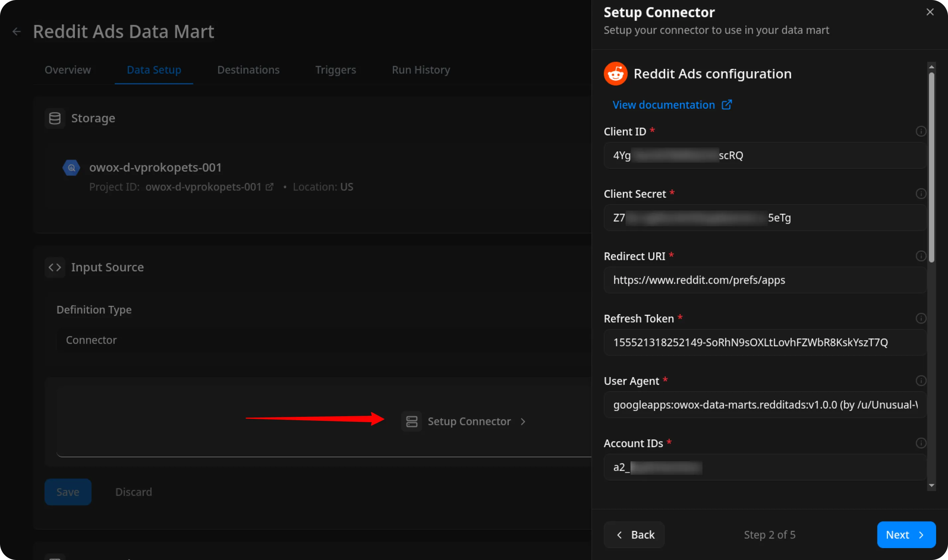Click the Client Secret info icon
Image resolution: width=948 pixels, height=560 pixels.
pyautogui.click(x=920, y=194)
